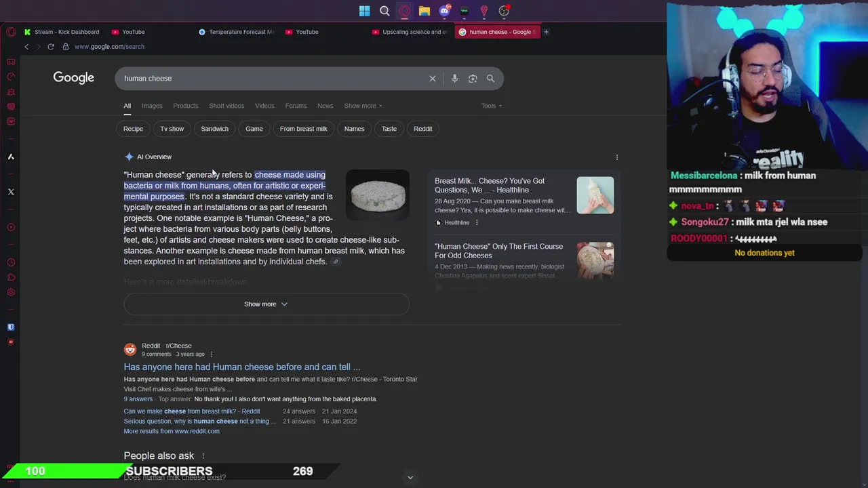Open File Explorer from the taskbar
The image size is (868, 488).
(425, 11)
